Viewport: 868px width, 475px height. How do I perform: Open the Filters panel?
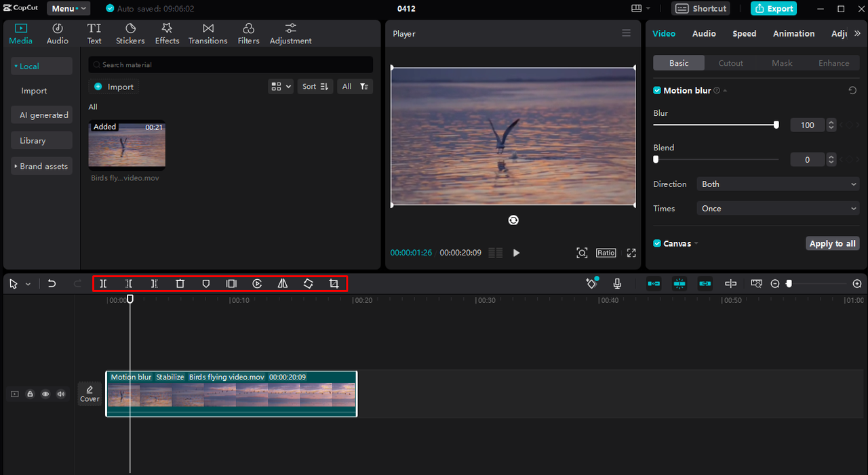(248, 34)
